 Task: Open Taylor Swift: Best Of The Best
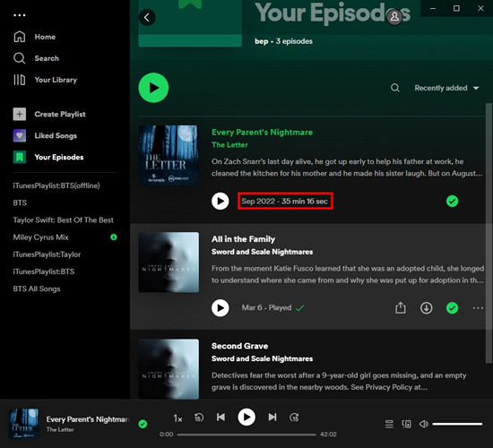tap(64, 220)
